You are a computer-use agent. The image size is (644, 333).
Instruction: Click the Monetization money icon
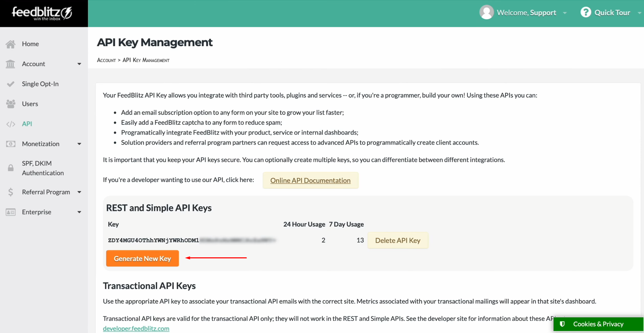(x=11, y=144)
